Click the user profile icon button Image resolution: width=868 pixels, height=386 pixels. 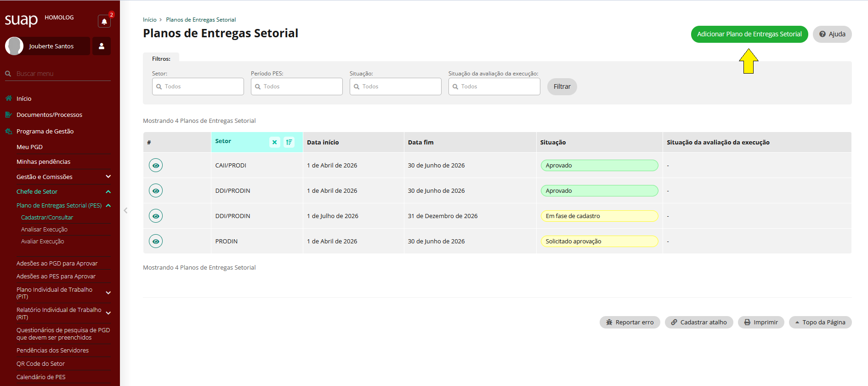click(x=102, y=46)
